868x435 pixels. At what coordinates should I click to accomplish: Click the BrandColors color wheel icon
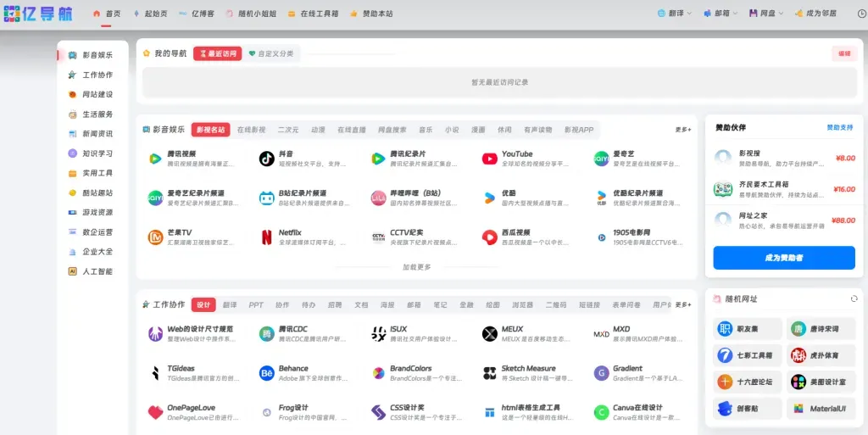coord(378,373)
